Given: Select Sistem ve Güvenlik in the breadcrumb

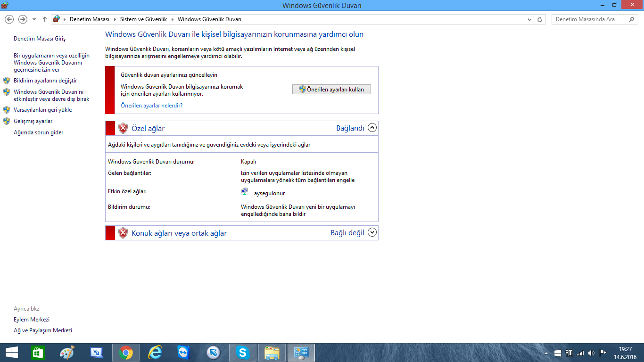Looking at the screenshot, I should point(144,19).
